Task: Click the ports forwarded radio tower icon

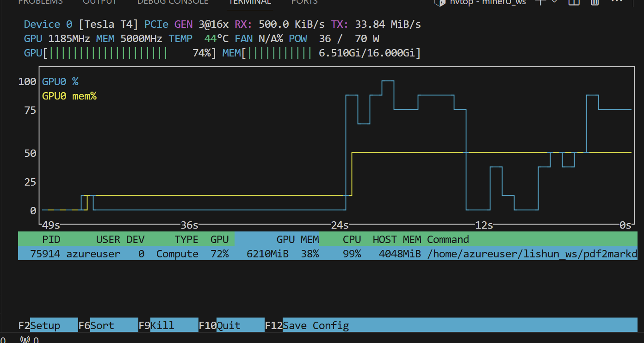Action: coord(25,340)
